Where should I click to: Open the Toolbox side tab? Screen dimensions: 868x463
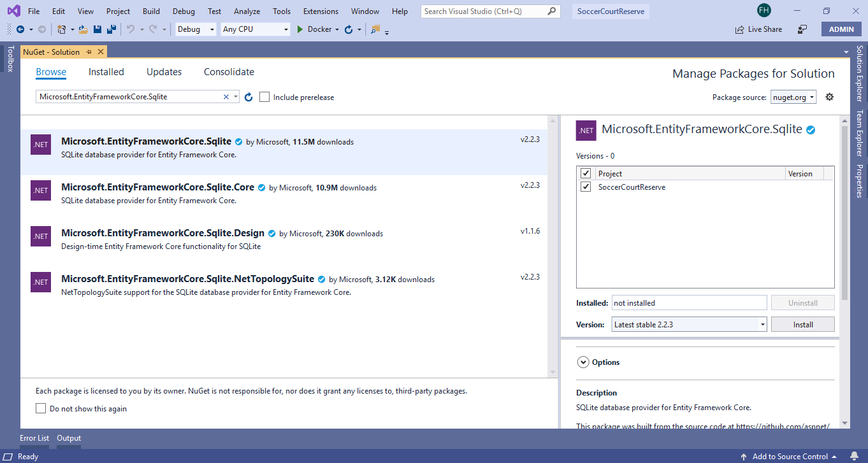tap(10, 59)
